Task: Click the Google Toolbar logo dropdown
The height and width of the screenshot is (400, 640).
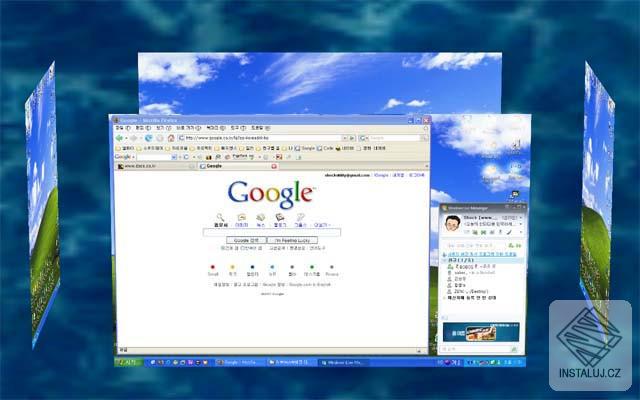Action: coord(124,157)
